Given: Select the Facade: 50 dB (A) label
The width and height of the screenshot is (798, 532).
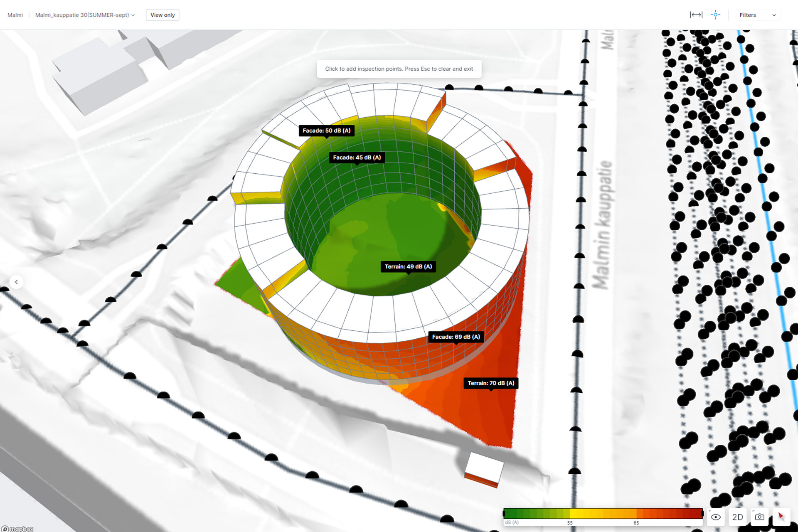Looking at the screenshot, I should [x=326, y=131].
